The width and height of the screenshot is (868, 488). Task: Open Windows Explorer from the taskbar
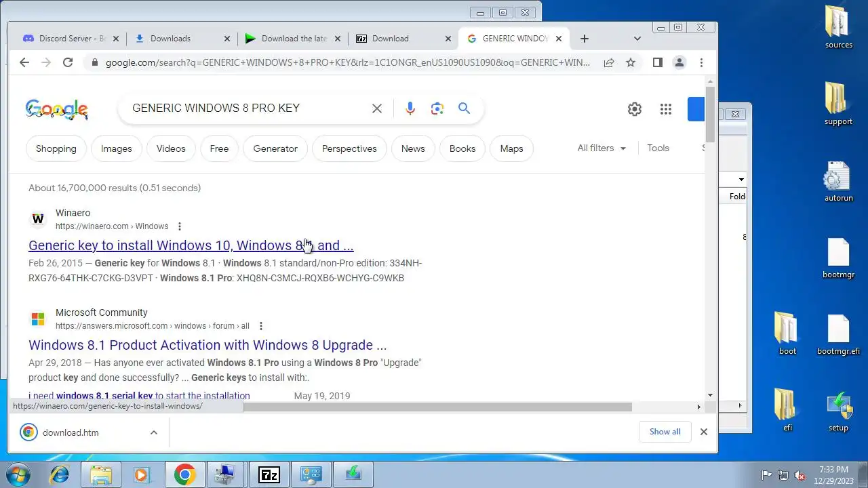tap(100, 474)
